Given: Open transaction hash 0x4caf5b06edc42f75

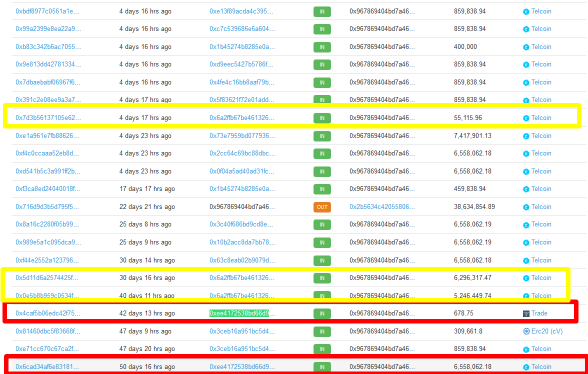Looking at the screenshot, I should [48, 313].
